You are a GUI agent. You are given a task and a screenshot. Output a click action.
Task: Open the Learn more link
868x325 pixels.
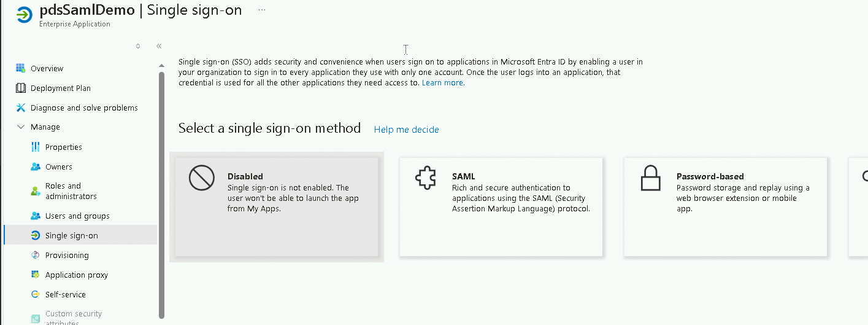click(443, 83)
